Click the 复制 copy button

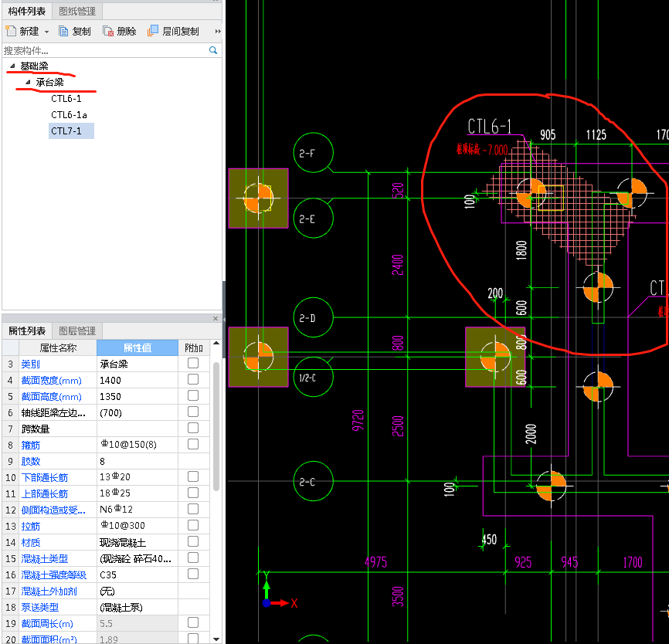[x=75, y=31]
